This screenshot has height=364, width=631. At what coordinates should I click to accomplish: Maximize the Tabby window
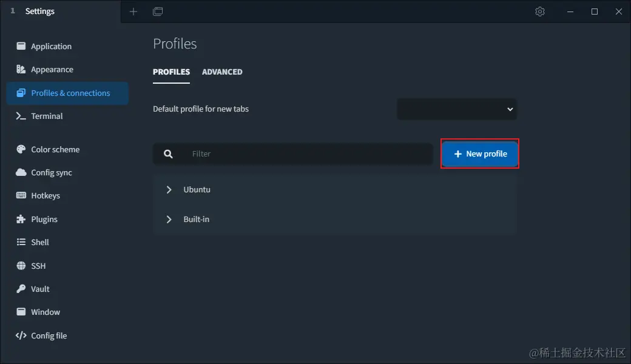pyautogui.click(x=595, y=12)
